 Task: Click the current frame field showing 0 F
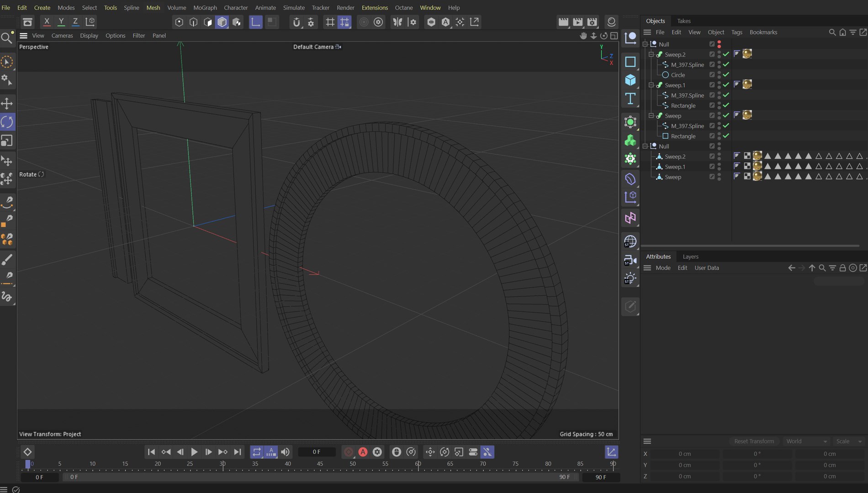pos(317,452)
